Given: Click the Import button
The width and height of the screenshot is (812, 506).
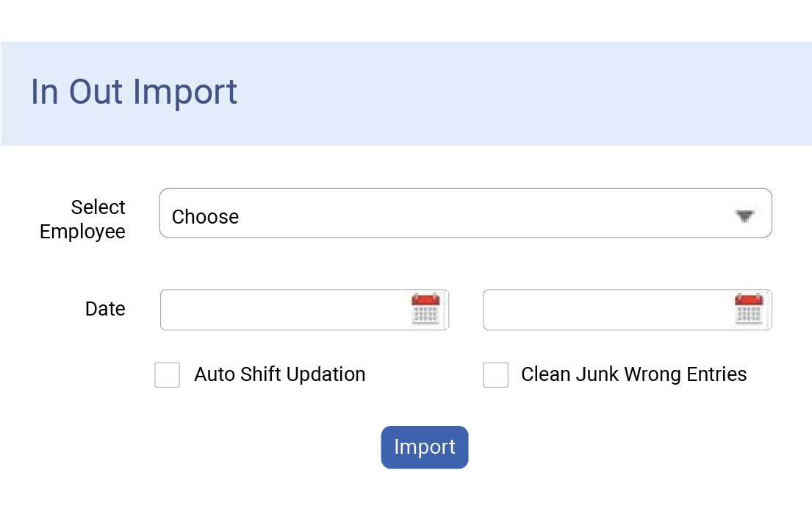Looking at the screenshot, I should [425, 447].
